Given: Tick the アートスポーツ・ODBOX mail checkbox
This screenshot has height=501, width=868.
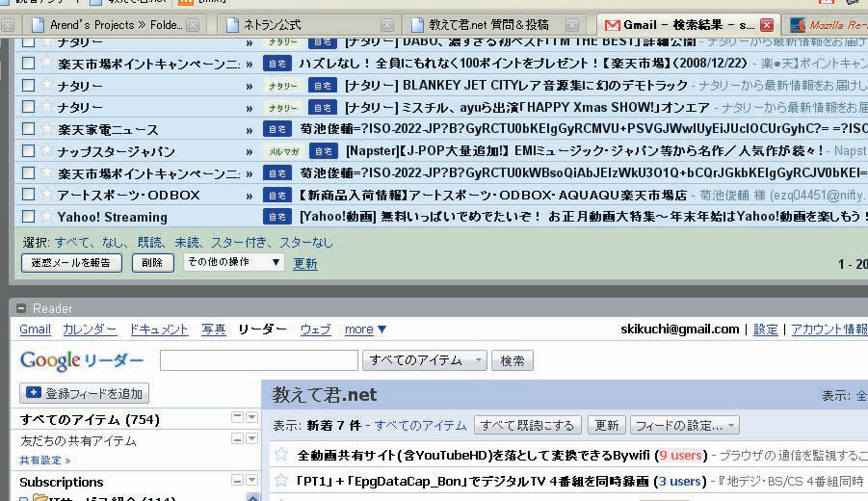Looking at the screenshot, I should click(28, 195).
